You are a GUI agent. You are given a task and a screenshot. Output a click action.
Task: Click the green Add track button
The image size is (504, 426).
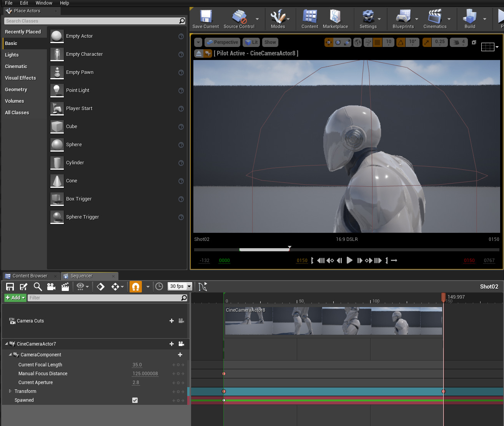(15, 298)
